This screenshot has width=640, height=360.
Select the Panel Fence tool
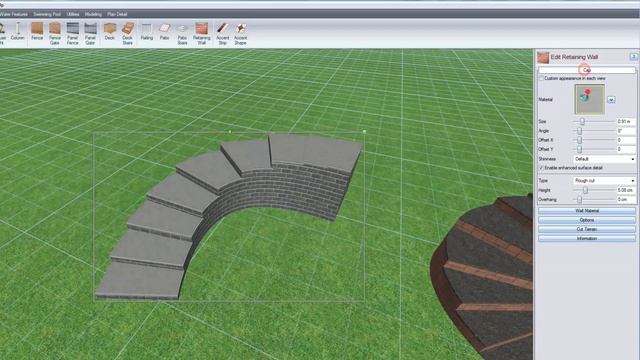pyautogui.click(x=72, y=33)
